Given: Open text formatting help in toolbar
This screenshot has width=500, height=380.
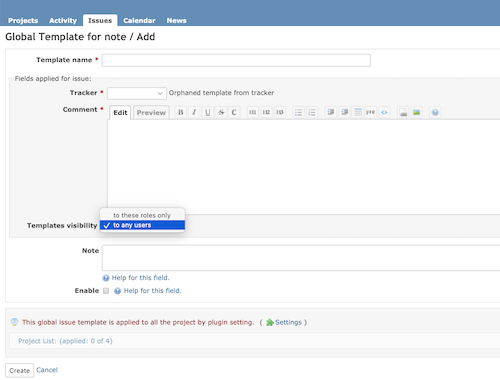Looking at the screenshot, I should point(435,112).
